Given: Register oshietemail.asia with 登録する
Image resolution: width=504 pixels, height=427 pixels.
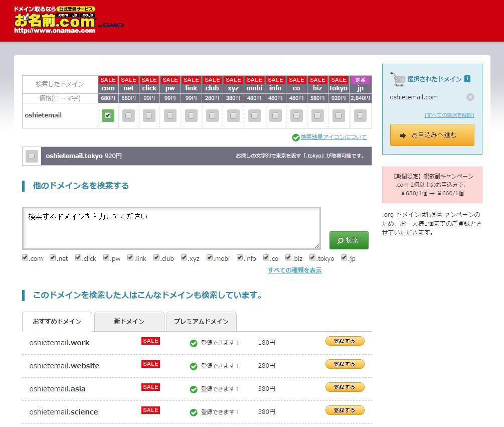Looking at the screenshot, I should [x=345, y=387].
